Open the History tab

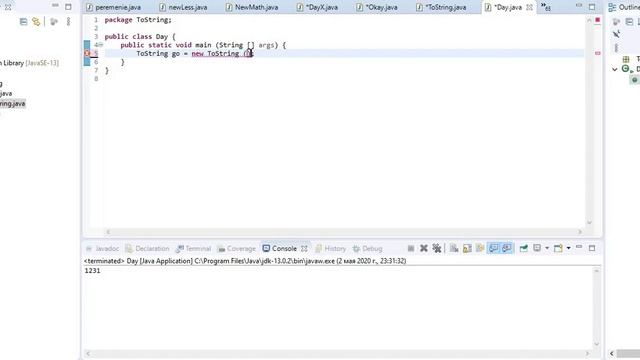(331, 248)
